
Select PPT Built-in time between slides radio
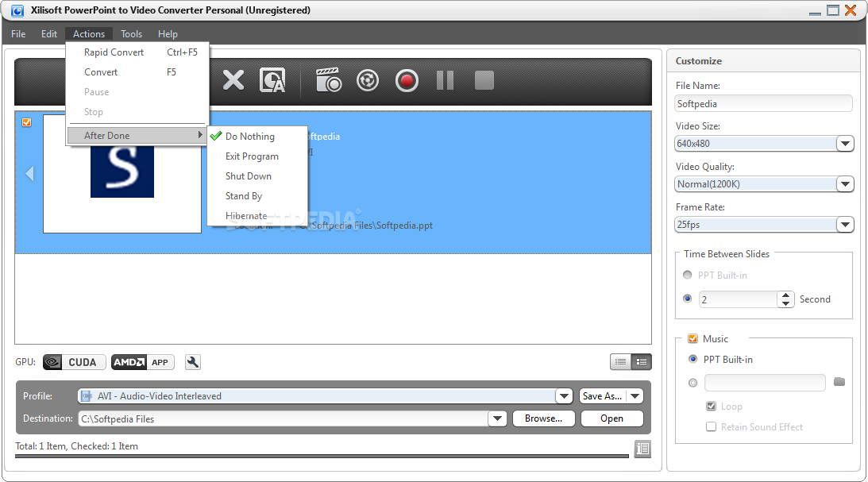[688, 275]
